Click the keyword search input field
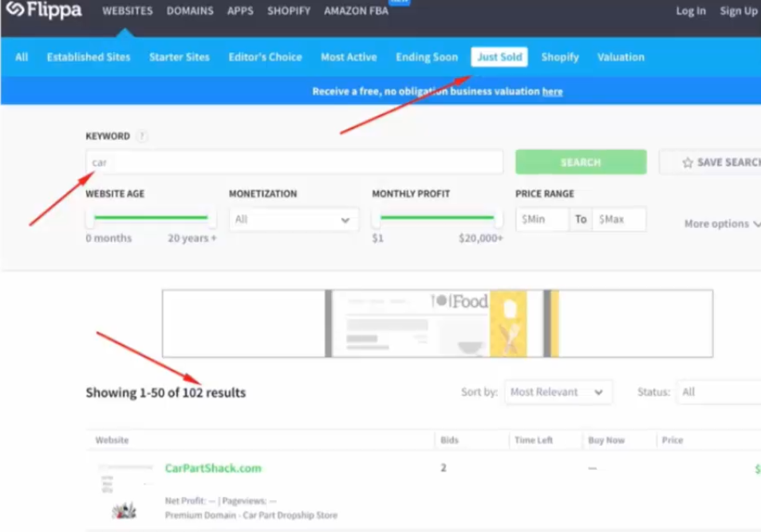This screenshot has height=532, width=761. click(294, 163)
